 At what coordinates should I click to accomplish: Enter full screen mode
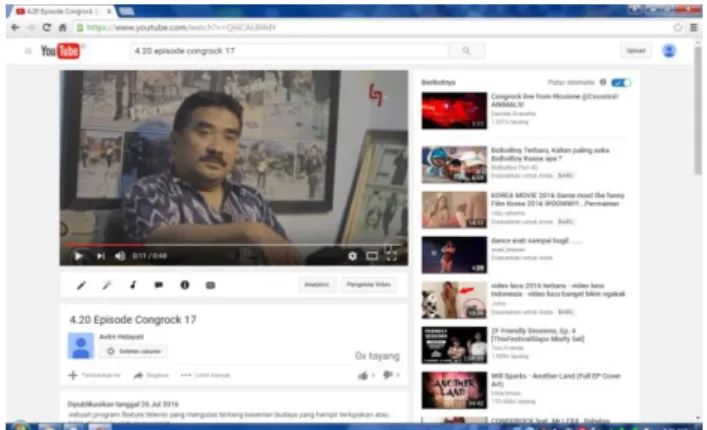coord(392,256)
